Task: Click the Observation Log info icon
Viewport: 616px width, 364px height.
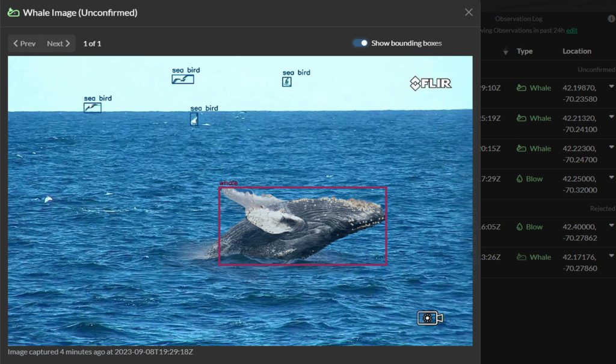Action: click(611, 19)
